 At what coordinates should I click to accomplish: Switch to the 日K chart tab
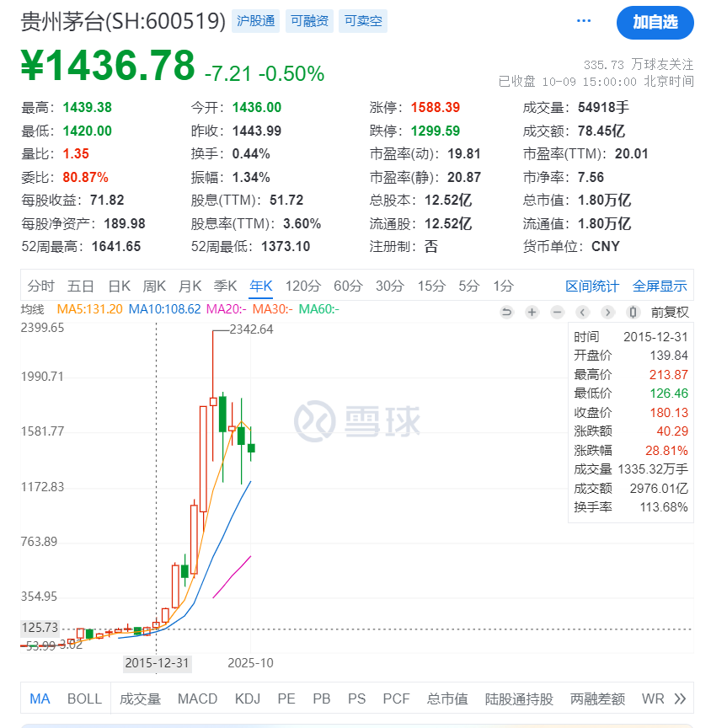coord(120,286)
